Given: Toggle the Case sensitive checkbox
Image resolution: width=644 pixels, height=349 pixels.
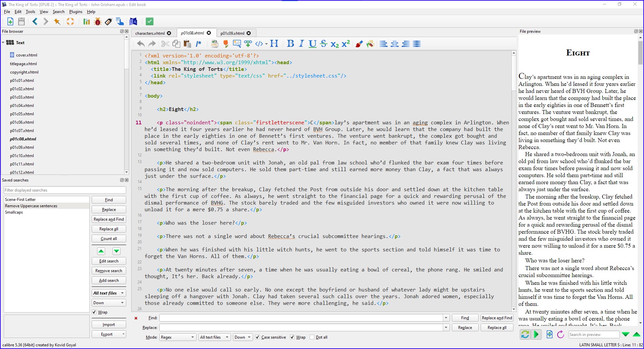Looking at the screenshot, I should (x=257, y=337).
